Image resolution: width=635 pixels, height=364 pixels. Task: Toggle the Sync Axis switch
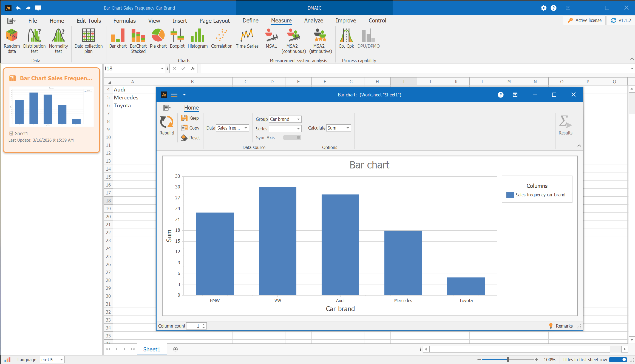point(292,137)
